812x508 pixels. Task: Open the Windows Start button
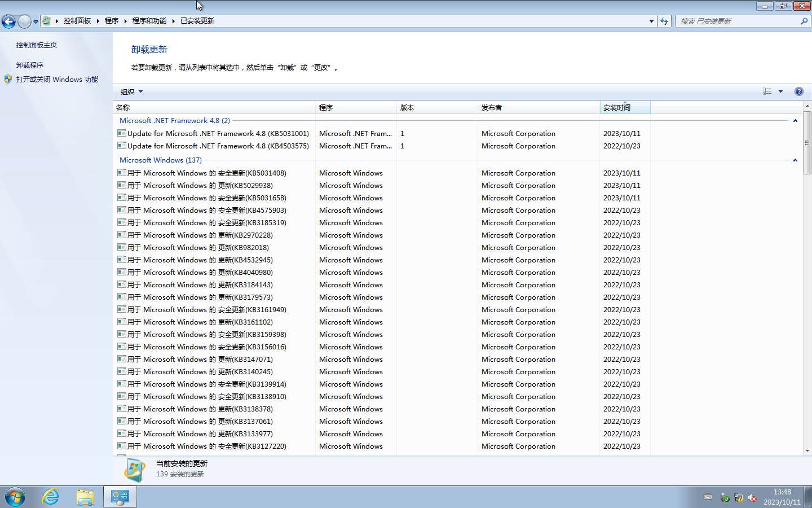click(x=15, y=497)
